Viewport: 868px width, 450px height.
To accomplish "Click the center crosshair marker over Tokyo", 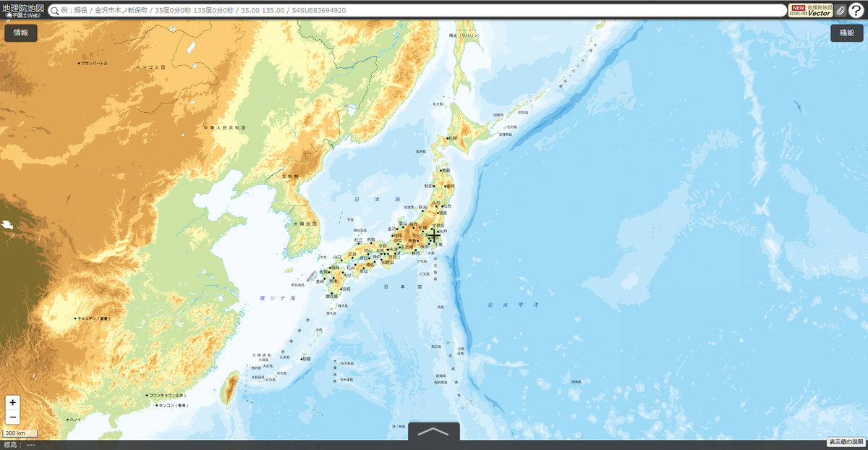I will [434, 237].
